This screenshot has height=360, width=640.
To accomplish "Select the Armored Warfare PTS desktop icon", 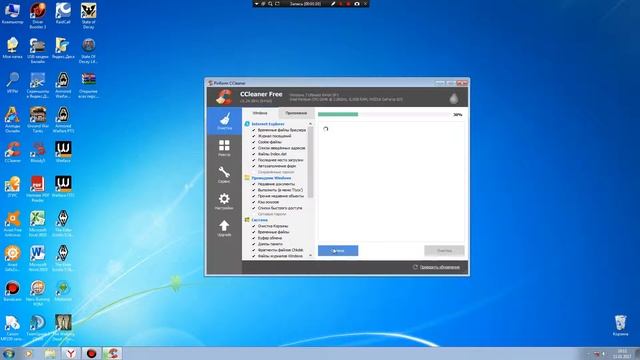I will (63, 120).
